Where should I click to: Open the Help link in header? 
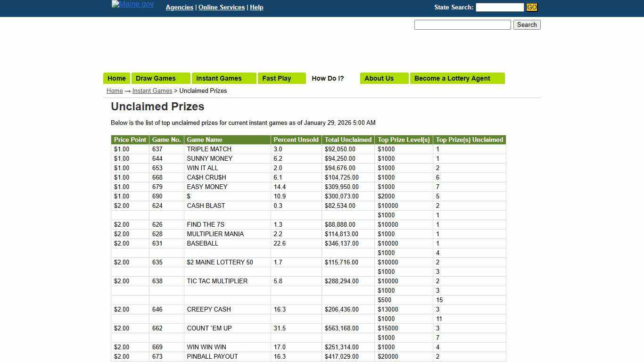256,8
